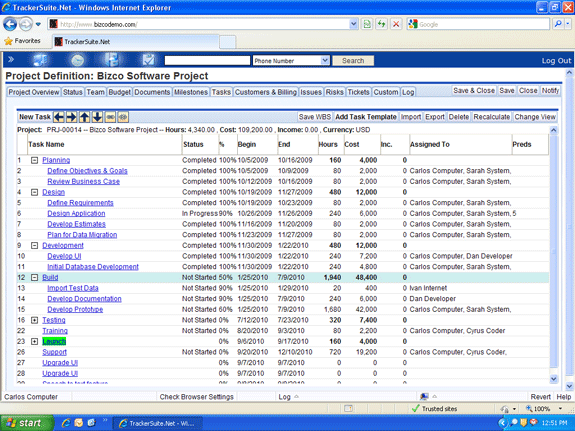Viewport: 575px width, 431px height.
Task: Click Revert in the bottom status bar
Action: click(541, 397)
